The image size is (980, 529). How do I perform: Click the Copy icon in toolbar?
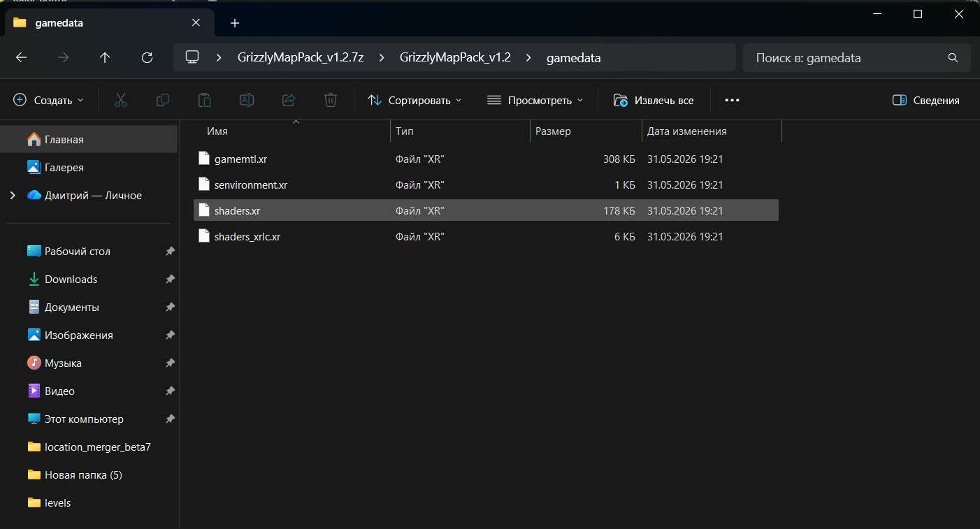click(x=163, y=100)
